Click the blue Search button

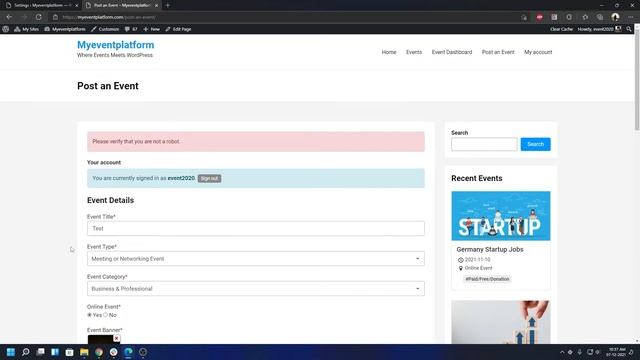coord(535,144)
